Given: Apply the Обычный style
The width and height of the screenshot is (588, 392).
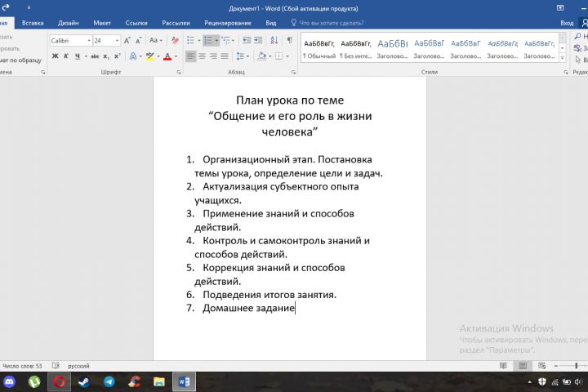Looking at the screenshot, I should pyautogui.click(x=319, y=48).
